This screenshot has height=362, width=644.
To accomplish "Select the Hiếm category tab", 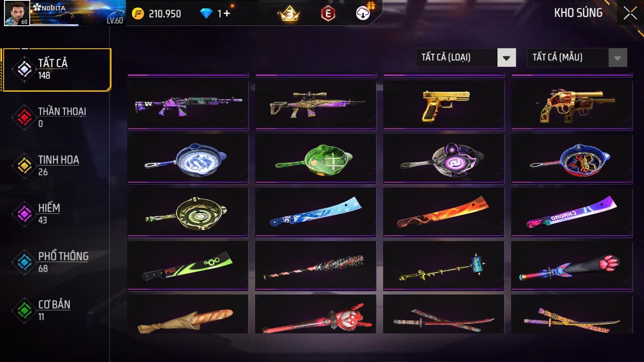I will click(56, 214).
